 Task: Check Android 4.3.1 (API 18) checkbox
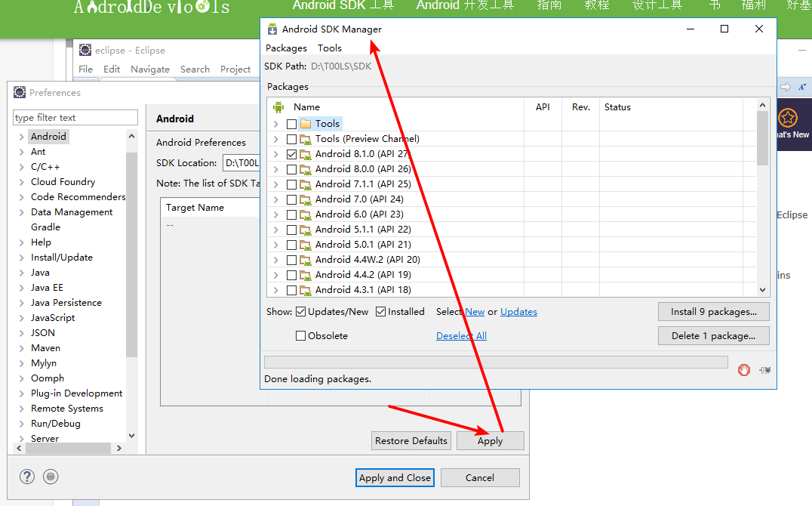point(291,290)
